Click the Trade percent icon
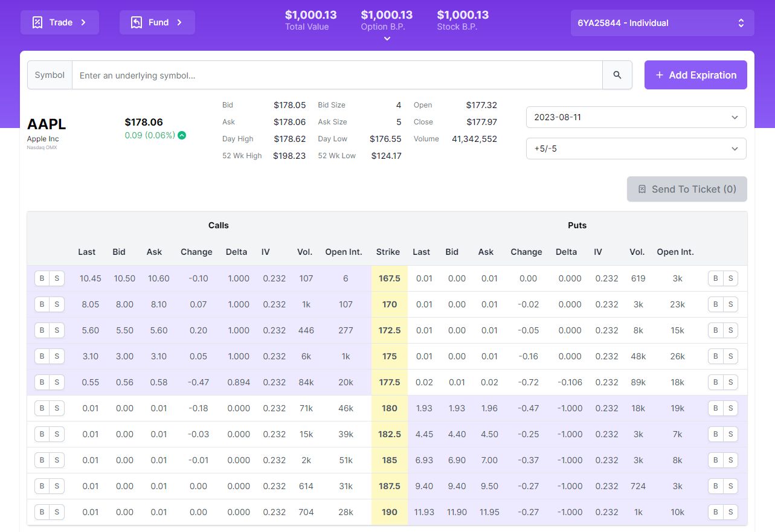 [37, 22]
